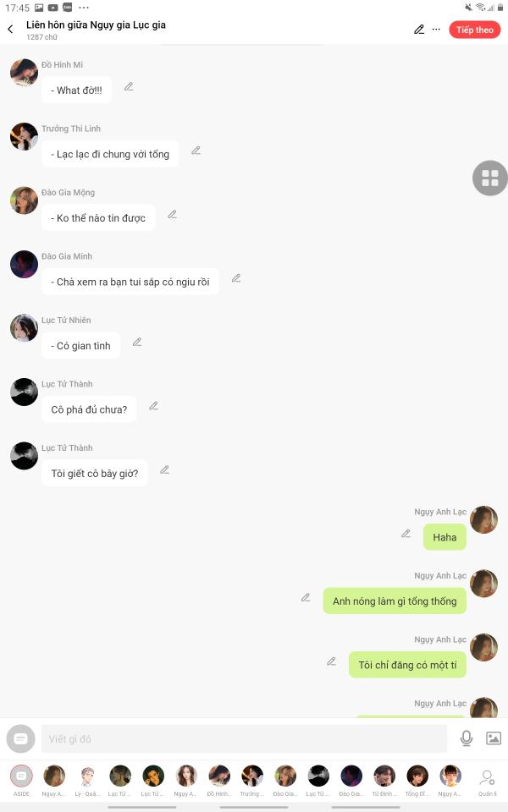This screenshot has width=508, height=812.
Task: Edit the "Có gian tình" message
Action: [x=137, y=343]
